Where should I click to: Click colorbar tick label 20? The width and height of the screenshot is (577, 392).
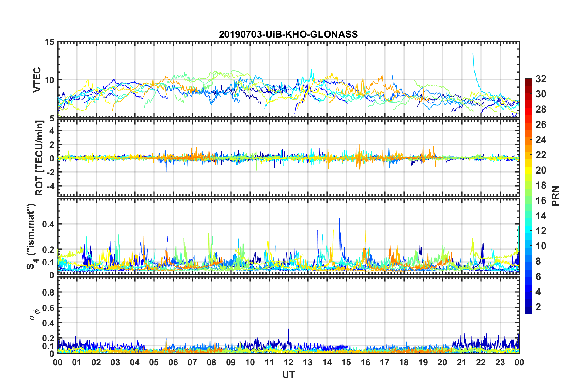(x=541, y=170)
